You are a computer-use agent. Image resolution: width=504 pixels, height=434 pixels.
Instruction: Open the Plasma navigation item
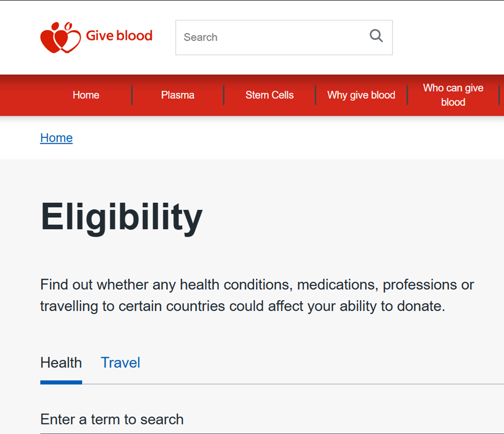[177, 95]
